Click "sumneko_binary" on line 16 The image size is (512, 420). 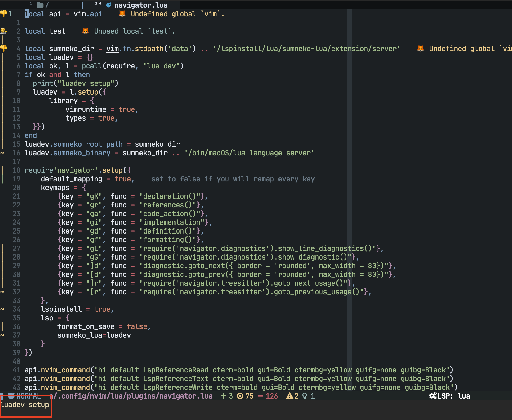(82, 153)
